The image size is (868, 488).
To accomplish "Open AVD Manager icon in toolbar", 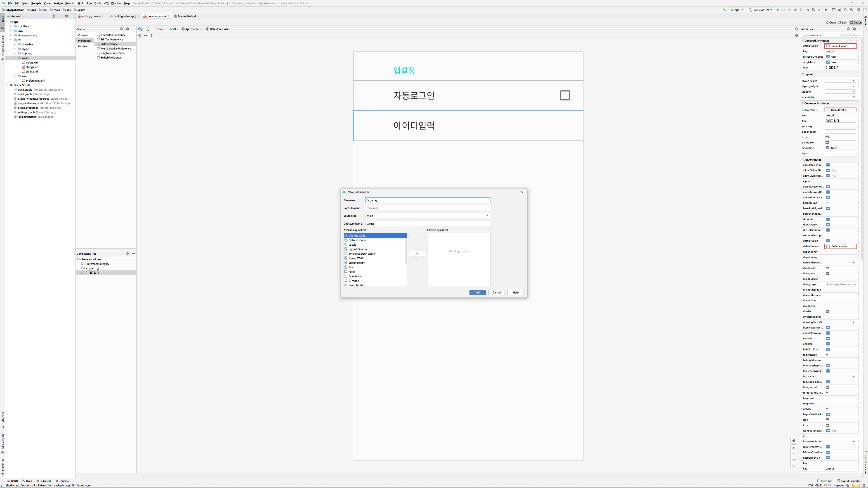I will (x=845, y=10).
